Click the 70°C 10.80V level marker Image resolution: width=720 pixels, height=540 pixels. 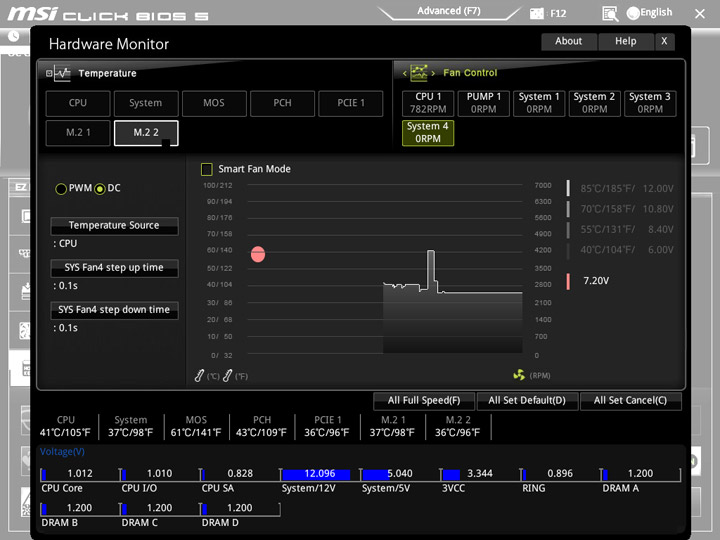pos(568,209)
